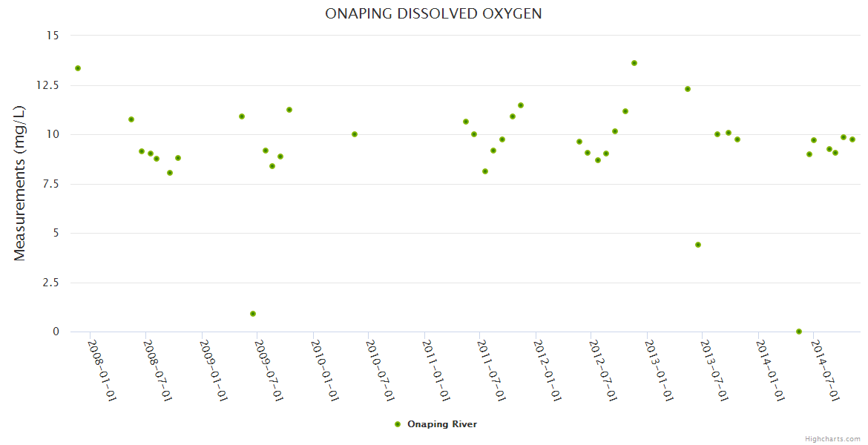Screen dimensions: 868x445
Task: Select the highest data point in late 2012
Action: [634, 63]
